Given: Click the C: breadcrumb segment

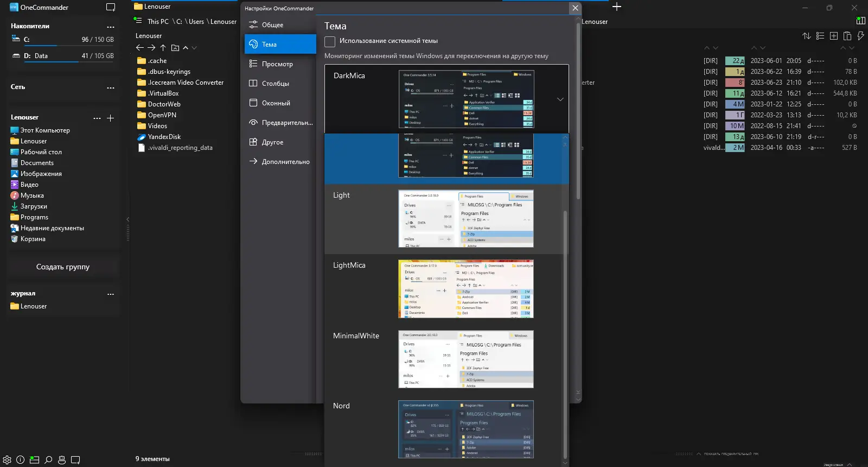Looking at the screenshot, I should [179, 22].
